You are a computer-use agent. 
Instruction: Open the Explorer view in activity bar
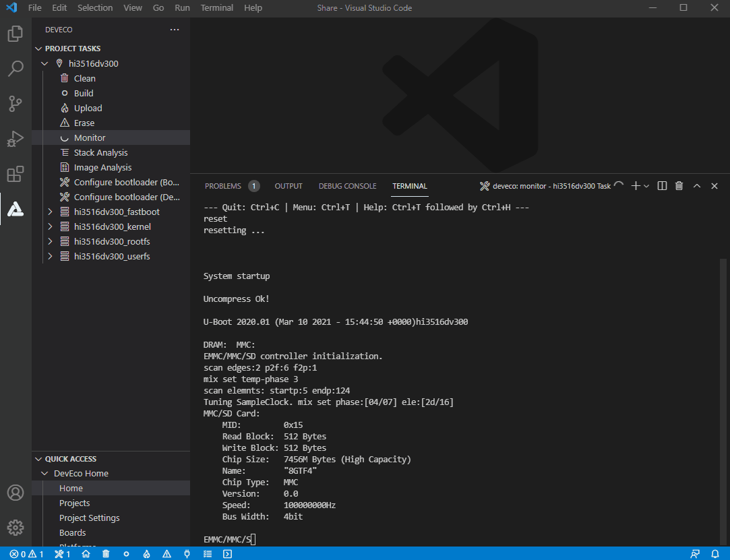coord(16,34)
